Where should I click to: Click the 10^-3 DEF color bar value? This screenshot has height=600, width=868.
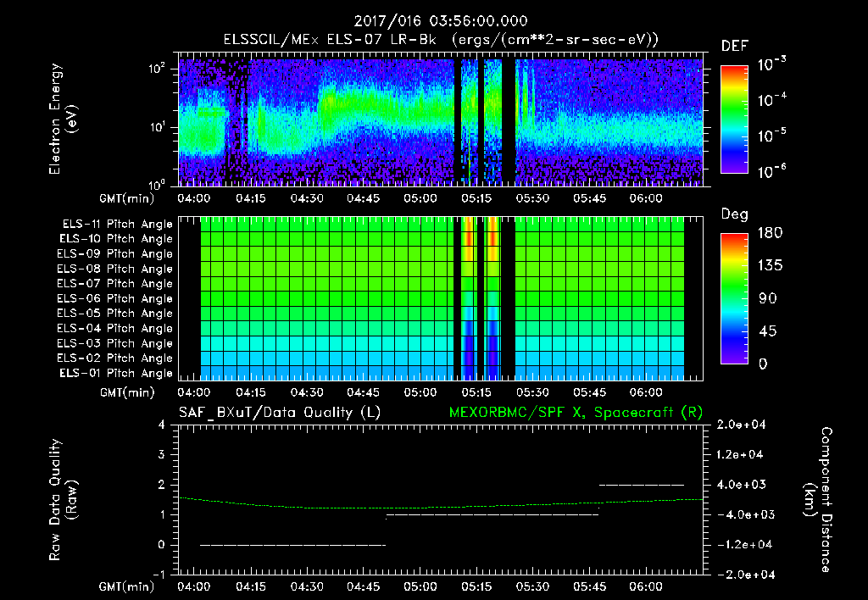[x=771, y=64]
